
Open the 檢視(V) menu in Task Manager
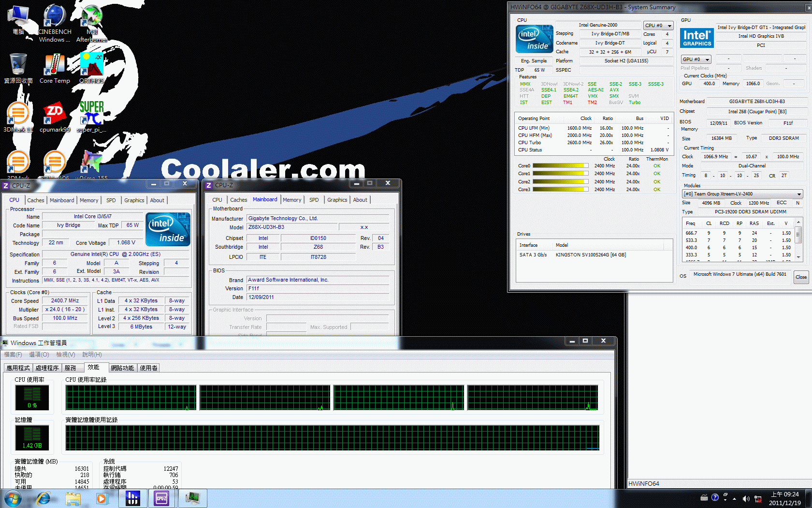(66, 355)
